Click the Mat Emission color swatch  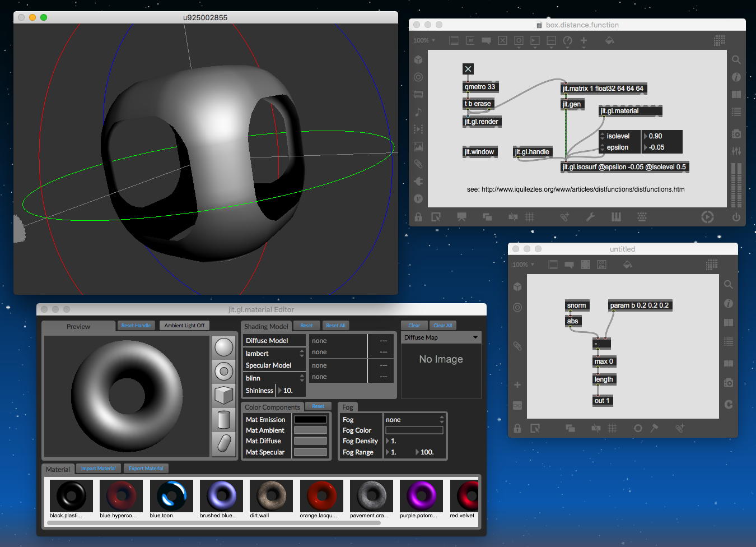pos(310,420)
